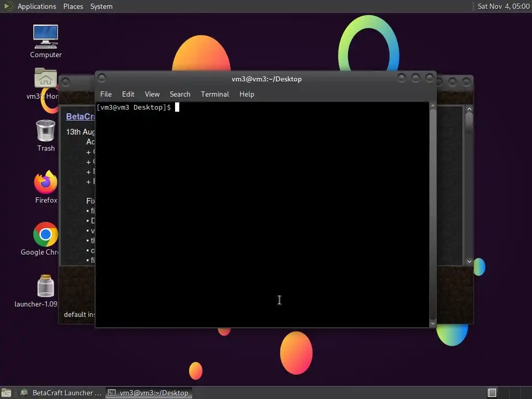
Task: Click the Applications menu logo icon
Action: (x=8, y=6)
